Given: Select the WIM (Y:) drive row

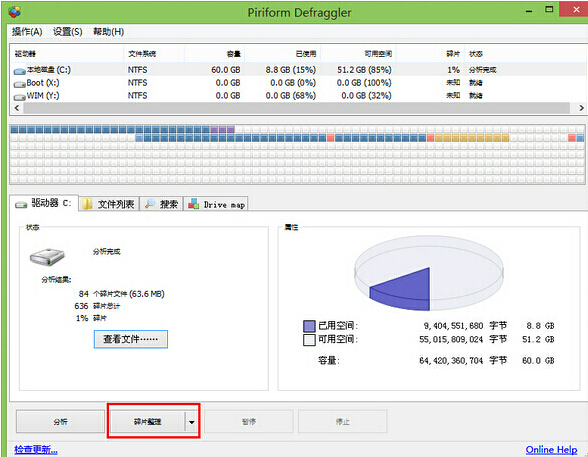Looking at the screenshot, I should [298, 96].
